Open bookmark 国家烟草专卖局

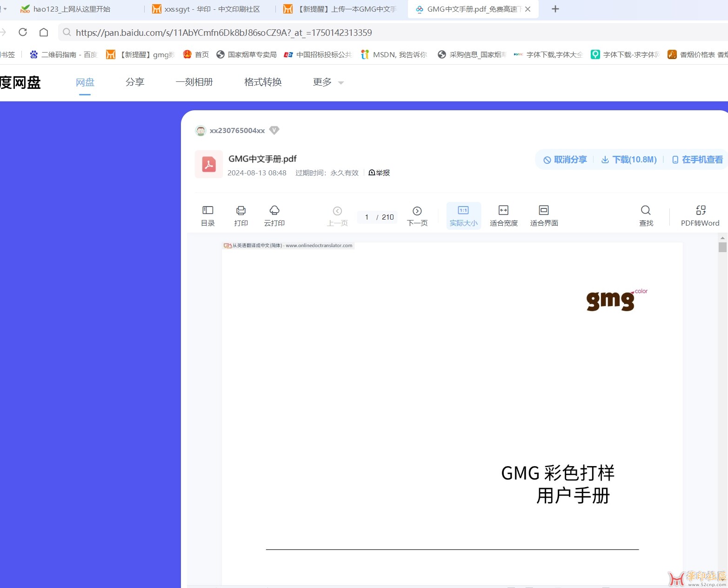(x=247, y=55)
